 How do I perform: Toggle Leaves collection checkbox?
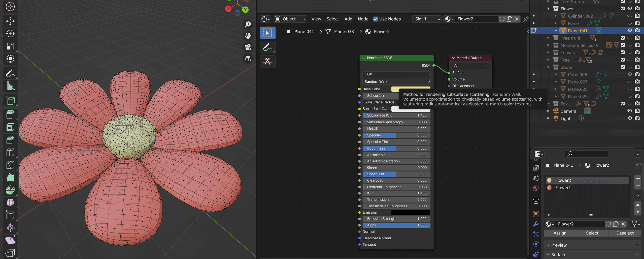coord(623,52)
